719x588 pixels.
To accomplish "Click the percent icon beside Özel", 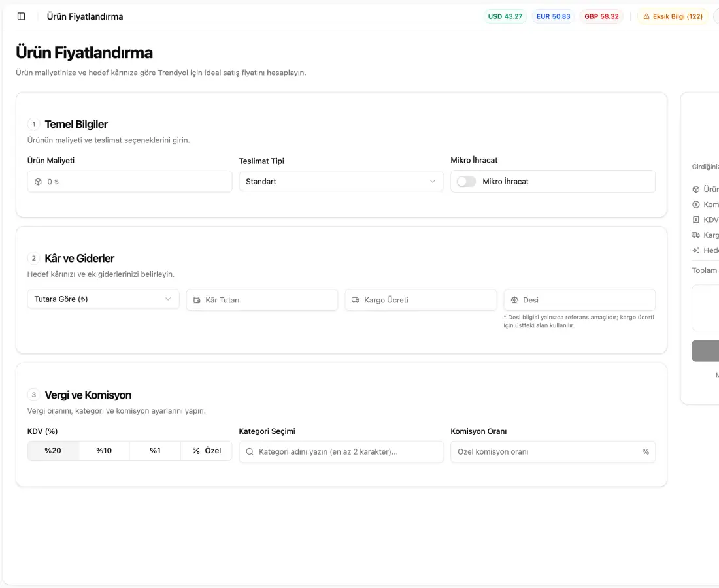I will pyautogui.click(x=196, y=451).
